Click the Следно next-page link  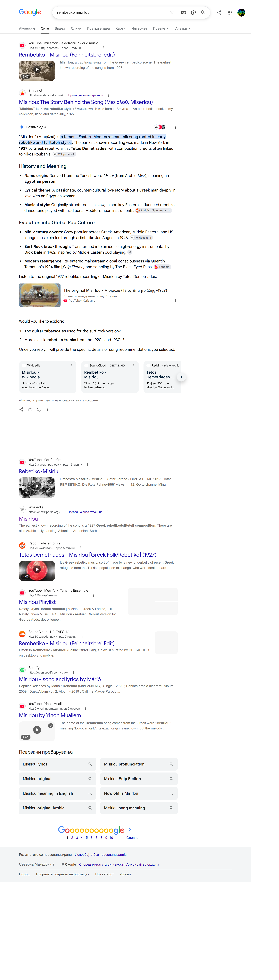click(132, 838)
